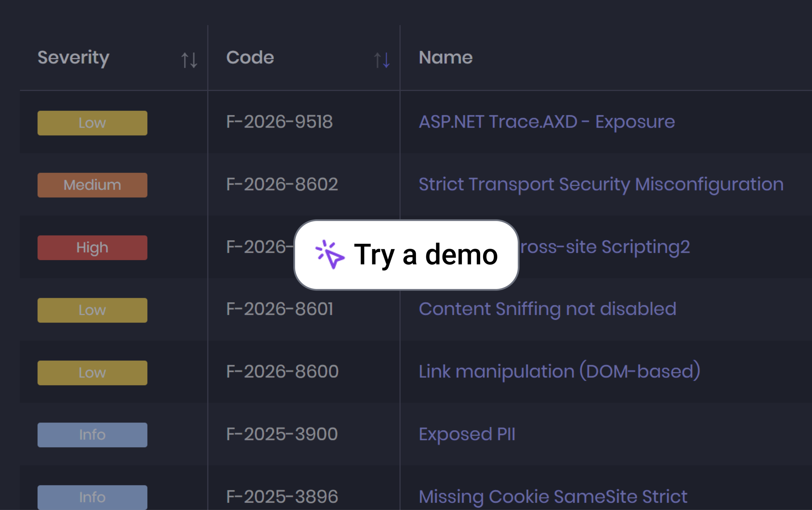812x510 pixels.
Task: Click the Name column header
Action: pyautogui.click(x=445, y=57)
